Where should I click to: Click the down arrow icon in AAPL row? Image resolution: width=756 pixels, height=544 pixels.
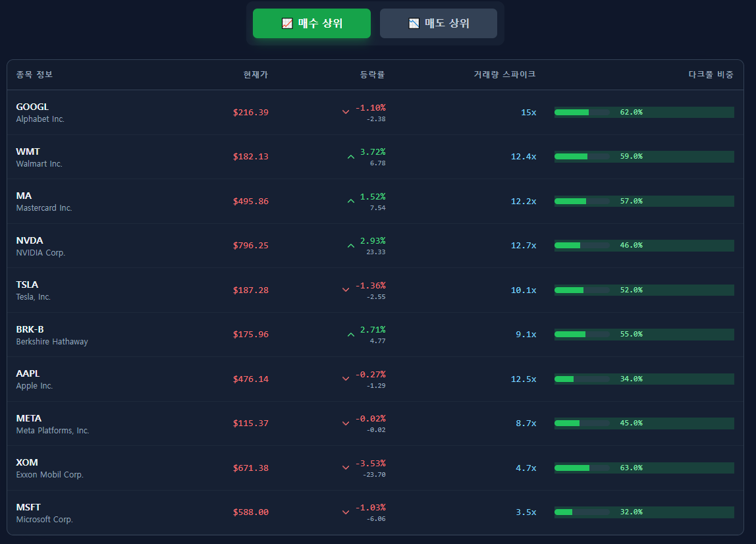click(x=346, y=379)
